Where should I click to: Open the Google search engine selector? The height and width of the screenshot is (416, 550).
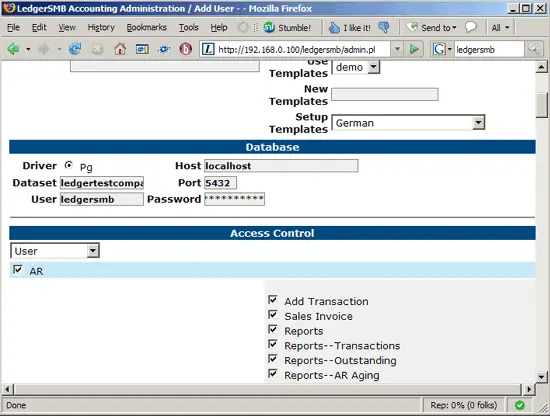(442, 49)
